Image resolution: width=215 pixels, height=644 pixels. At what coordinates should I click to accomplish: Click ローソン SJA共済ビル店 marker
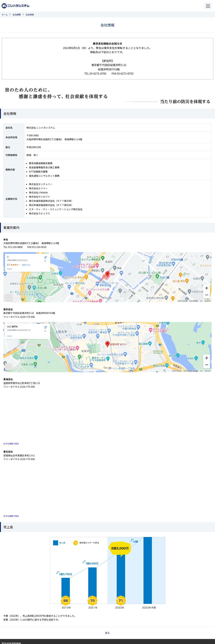click(125, 354)
